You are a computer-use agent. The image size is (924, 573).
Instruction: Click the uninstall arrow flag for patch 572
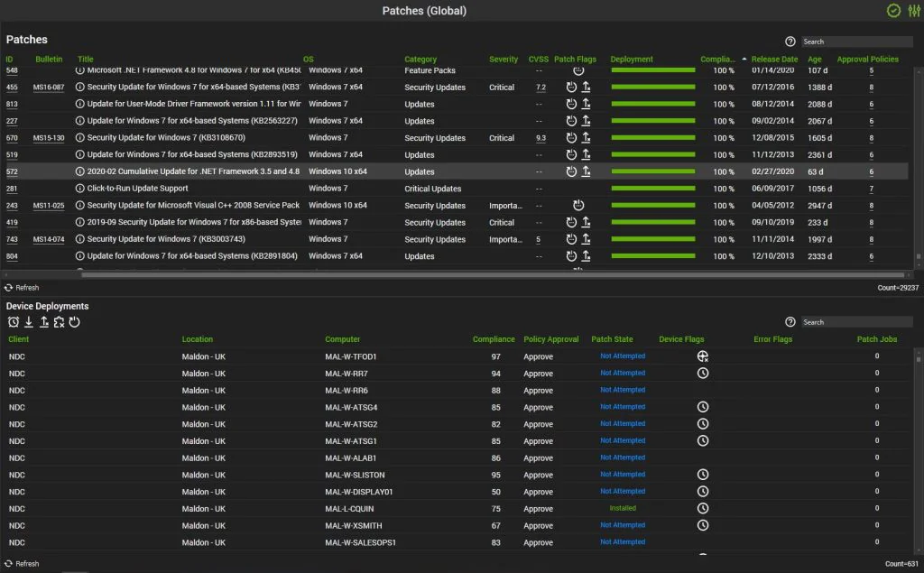(x=587, y=171)
